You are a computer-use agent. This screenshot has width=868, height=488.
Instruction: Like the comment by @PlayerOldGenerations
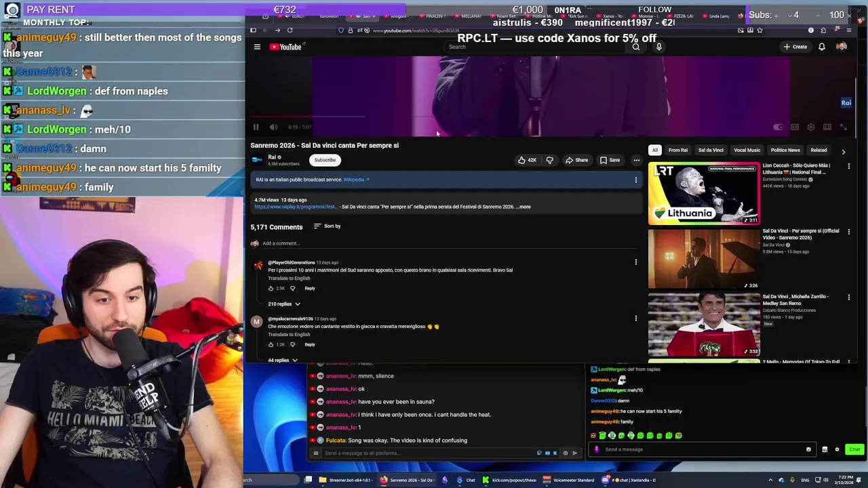tap(271, 288)
